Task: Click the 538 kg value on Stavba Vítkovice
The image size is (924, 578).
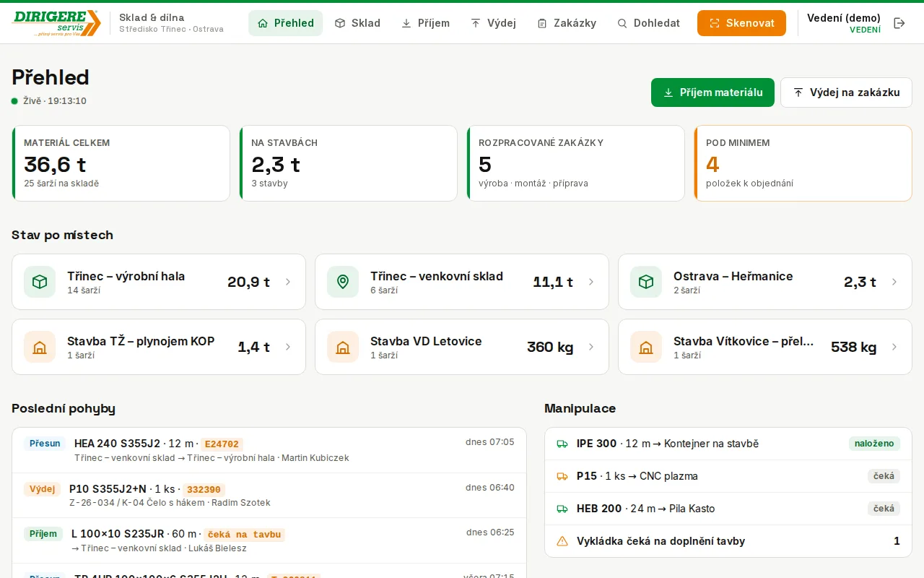Action: coord(853,347)
